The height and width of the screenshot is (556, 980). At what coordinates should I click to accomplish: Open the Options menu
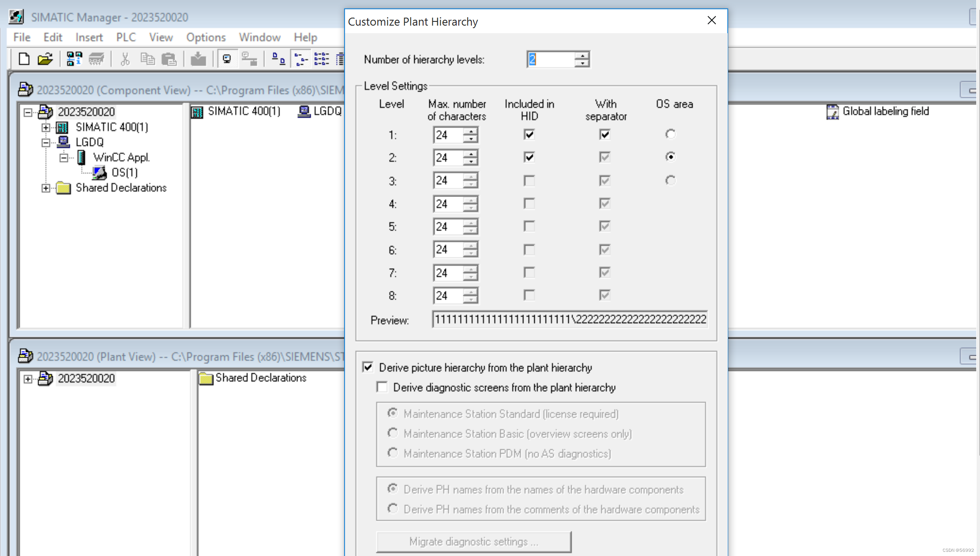pos(205,37)
